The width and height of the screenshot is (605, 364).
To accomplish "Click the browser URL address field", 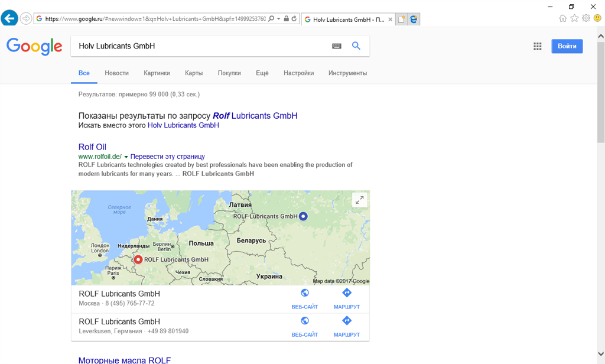I will [x=155, y=18].
